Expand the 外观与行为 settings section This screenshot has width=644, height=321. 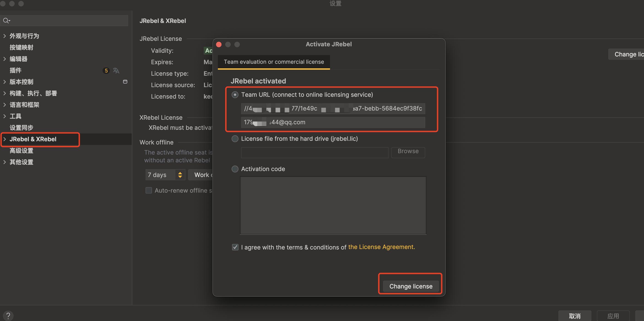(x=5, y=36)
